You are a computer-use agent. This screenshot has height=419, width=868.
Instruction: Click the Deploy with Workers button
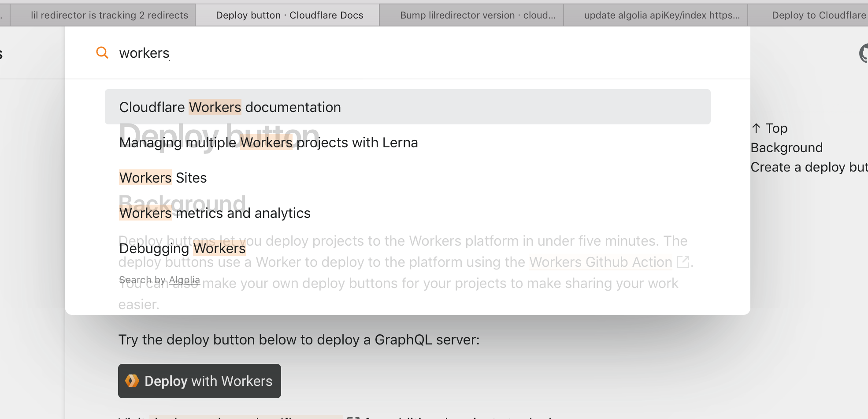pyautogui.click(x=200, y=381)
